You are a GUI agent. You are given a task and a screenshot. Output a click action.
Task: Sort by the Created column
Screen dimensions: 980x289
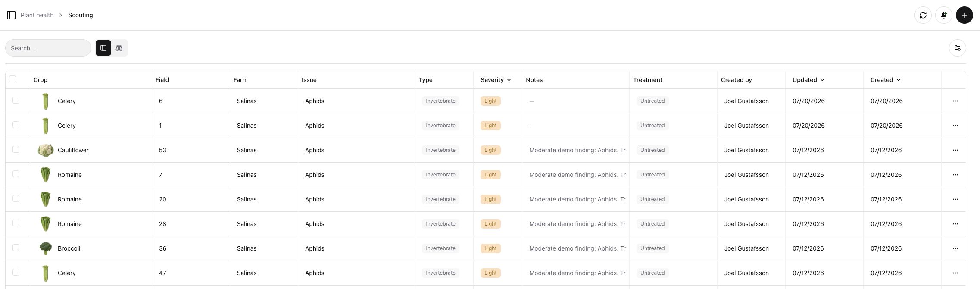(x=886, y=80)
